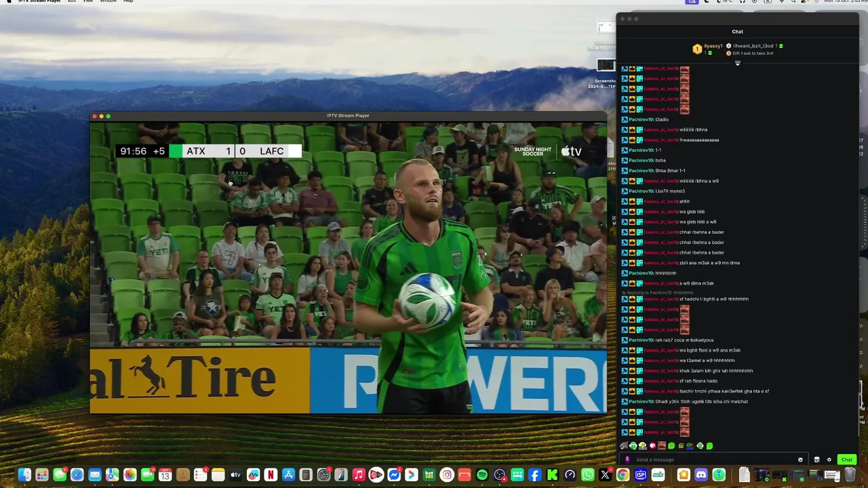Open the Music app in Dock
The height and width of the screenshot is (488, 868).
click(359, 475)
